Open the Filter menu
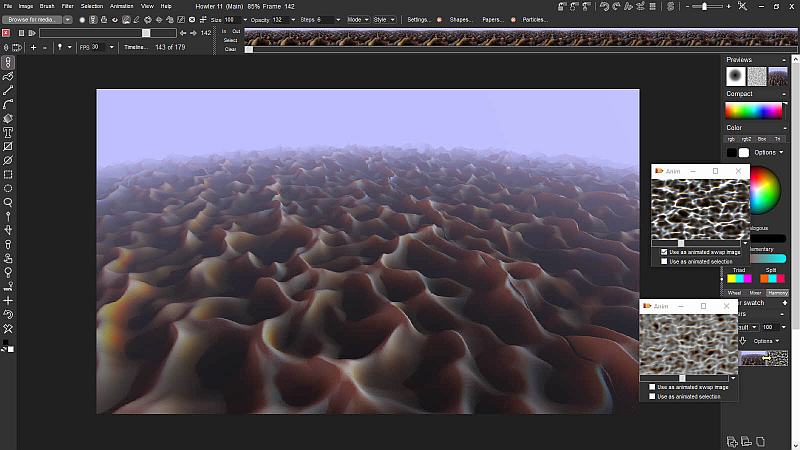 click(x=67, y=6)
